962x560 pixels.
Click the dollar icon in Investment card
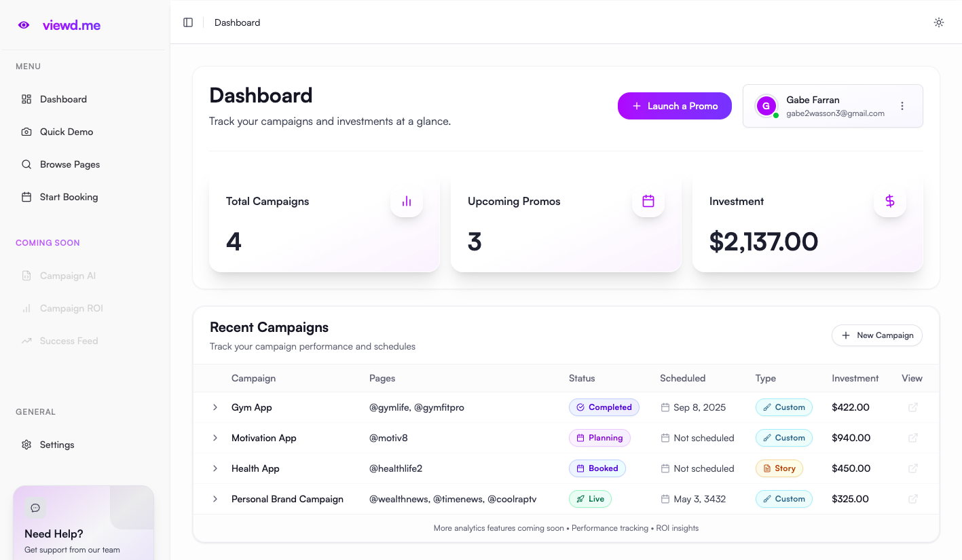pos(889,201)
